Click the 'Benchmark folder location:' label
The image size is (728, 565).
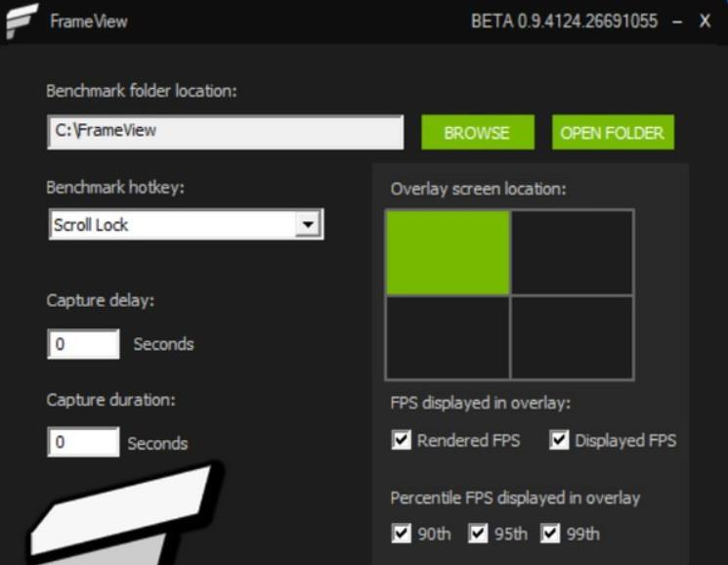click(142, 91)
